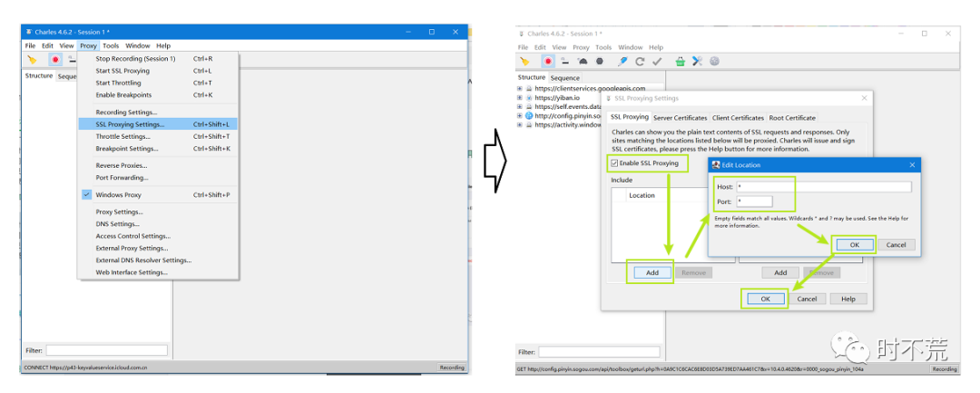Click the globe icon beside http://config.pinyin.so
The image size is (980, 393).
point(529,115)
